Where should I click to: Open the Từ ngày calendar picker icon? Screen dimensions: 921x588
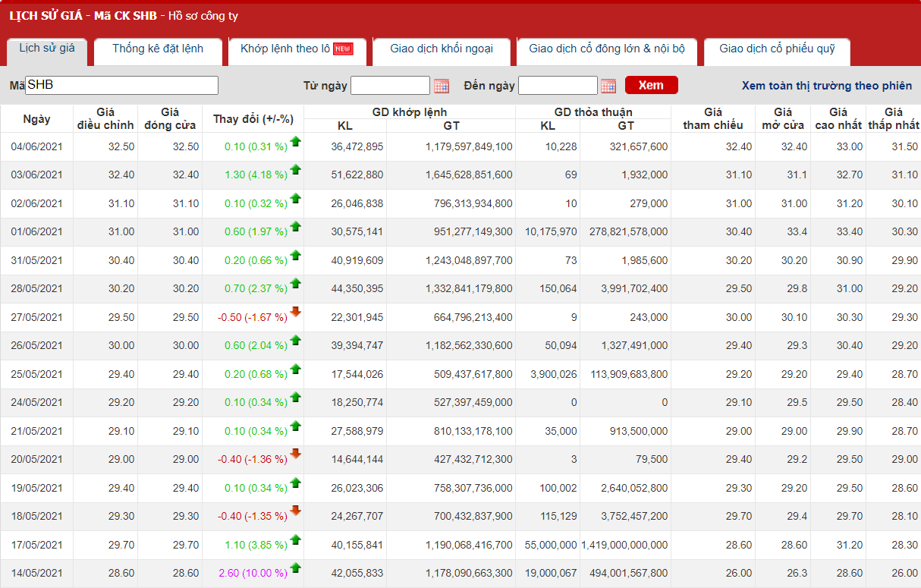click(442, 86)
